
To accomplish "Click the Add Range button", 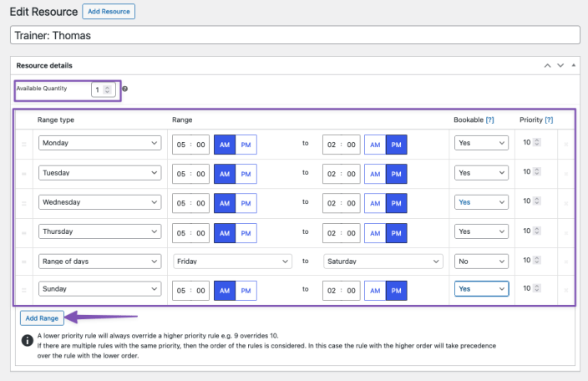I will click(42, 318).
